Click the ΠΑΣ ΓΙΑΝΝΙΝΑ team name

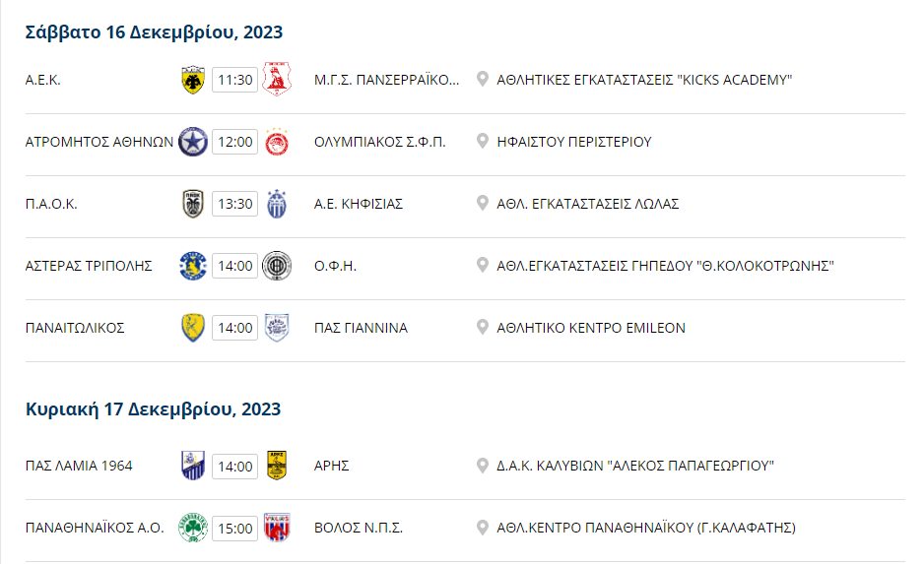361,328
